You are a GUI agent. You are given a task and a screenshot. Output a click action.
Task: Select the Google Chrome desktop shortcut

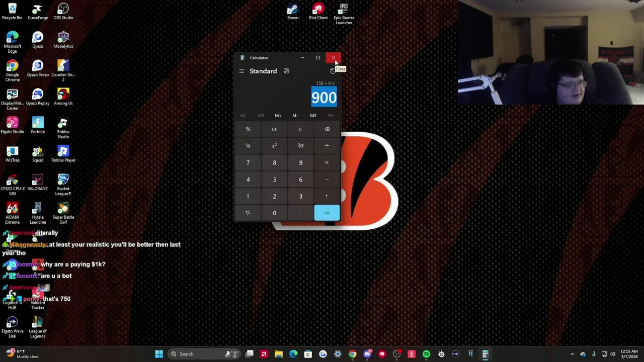[12, 71]
